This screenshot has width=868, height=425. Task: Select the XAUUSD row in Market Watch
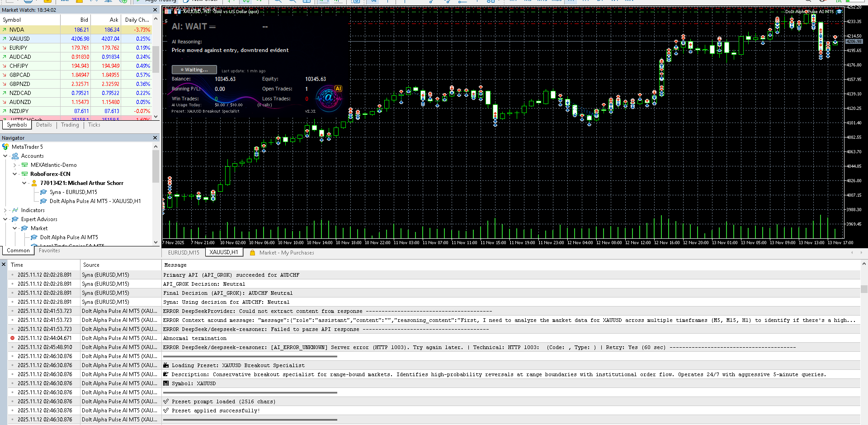tap(76, 39)
